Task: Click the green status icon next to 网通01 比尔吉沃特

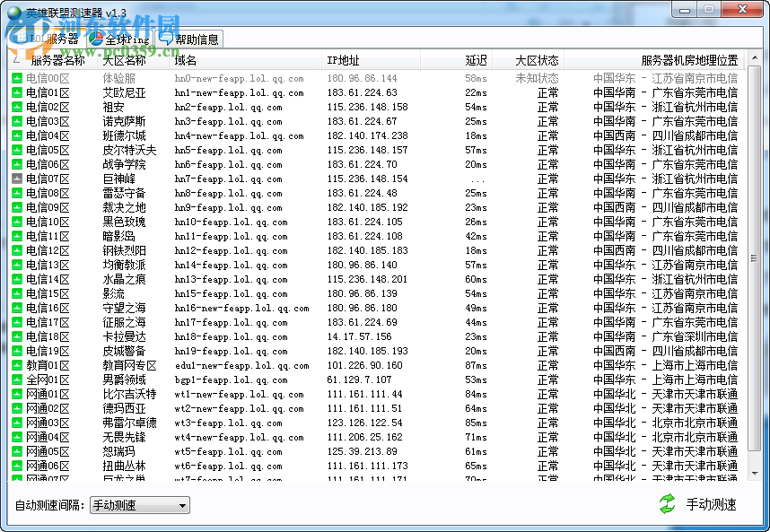Action: pos(17,394)
